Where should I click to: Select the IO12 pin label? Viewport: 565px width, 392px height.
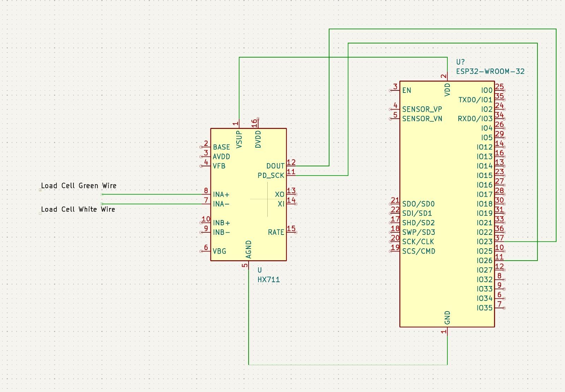pos(484,147)
